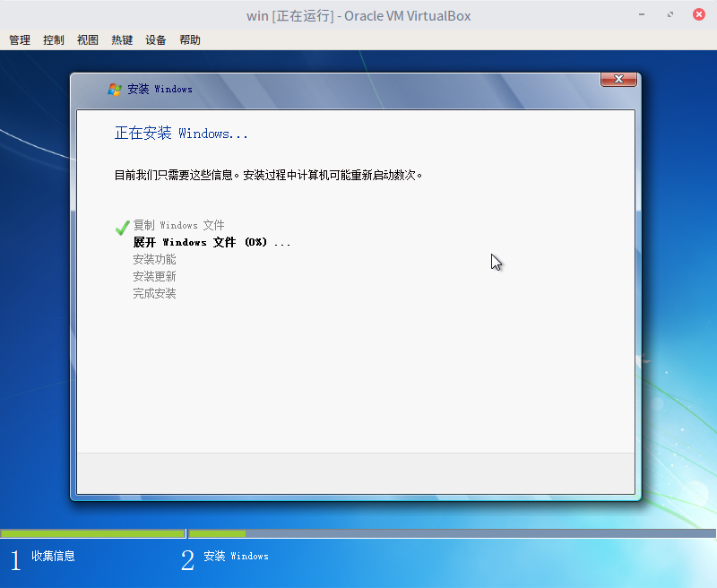This screenshot has height=588, width=717.
Task: Close the VirtualBox VM window
Action: [x=699, y=14]
